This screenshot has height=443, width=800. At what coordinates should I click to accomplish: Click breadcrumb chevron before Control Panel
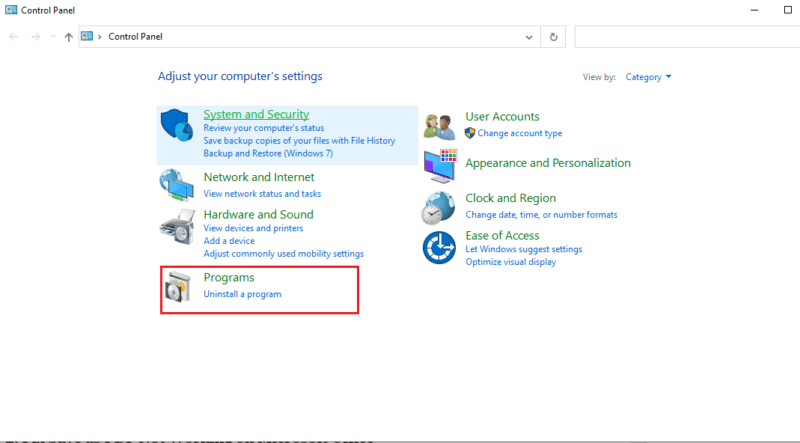coord(100,37)
